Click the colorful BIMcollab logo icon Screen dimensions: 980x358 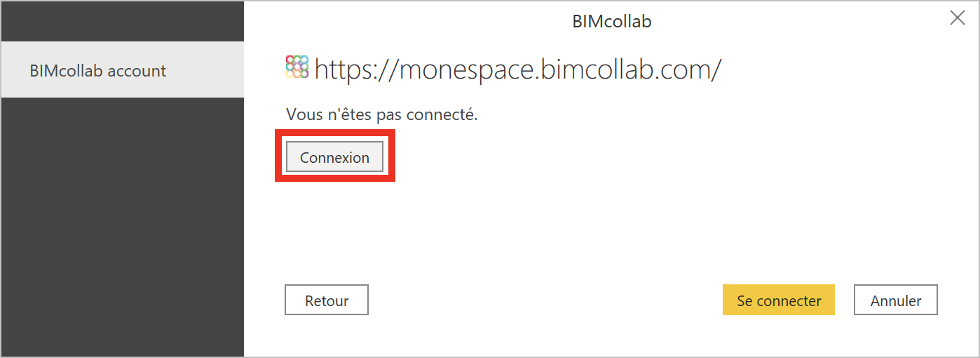tap(297, 67)
